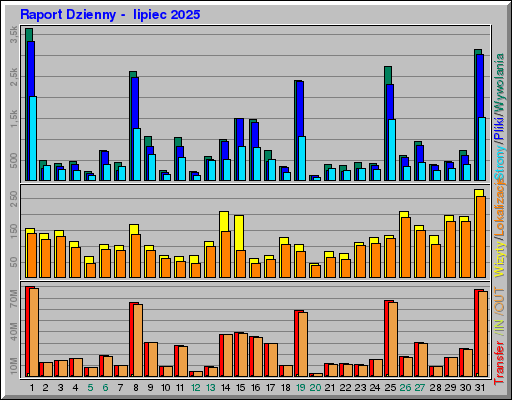Click the '70M' y-axis label
512x400 pixels.
pyautogui.click(x=14, y=298)
